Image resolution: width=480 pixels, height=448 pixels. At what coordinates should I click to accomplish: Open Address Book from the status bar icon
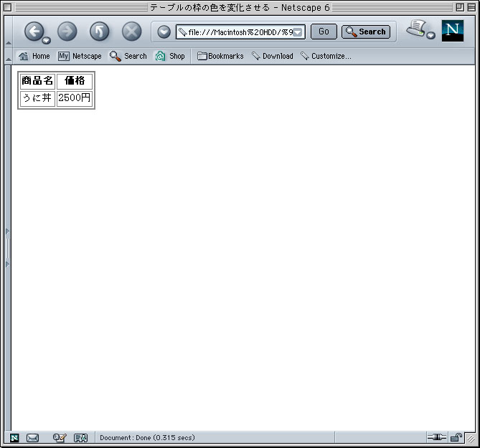81,438
